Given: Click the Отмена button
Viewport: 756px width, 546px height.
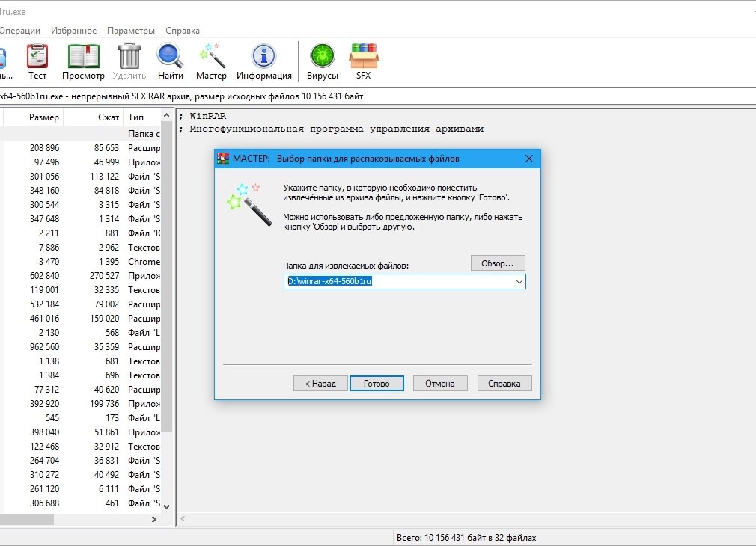Looking at the screenshot, I should click(439, 384).
